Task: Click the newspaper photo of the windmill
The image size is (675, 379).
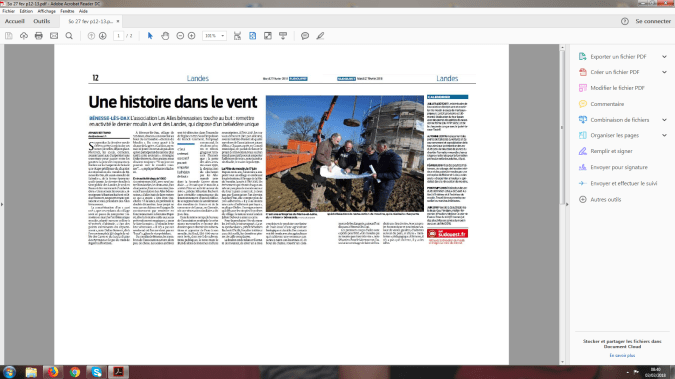Action: (345, 153)
